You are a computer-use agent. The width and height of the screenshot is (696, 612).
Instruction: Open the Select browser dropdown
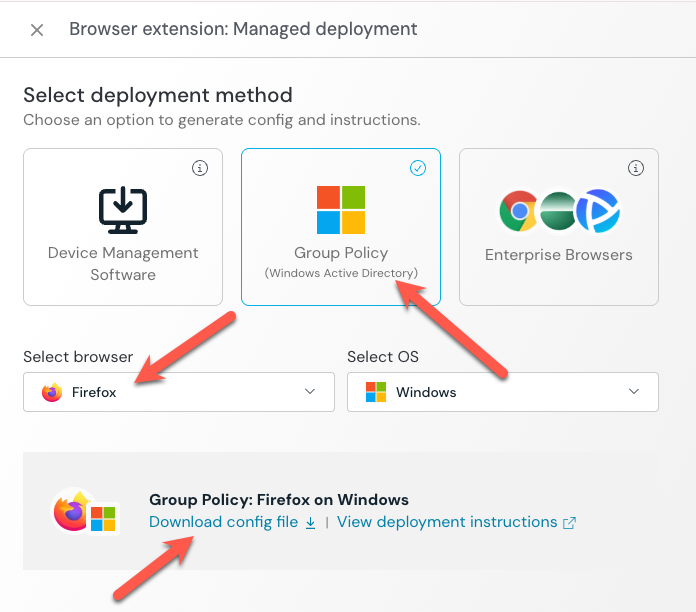179,392
